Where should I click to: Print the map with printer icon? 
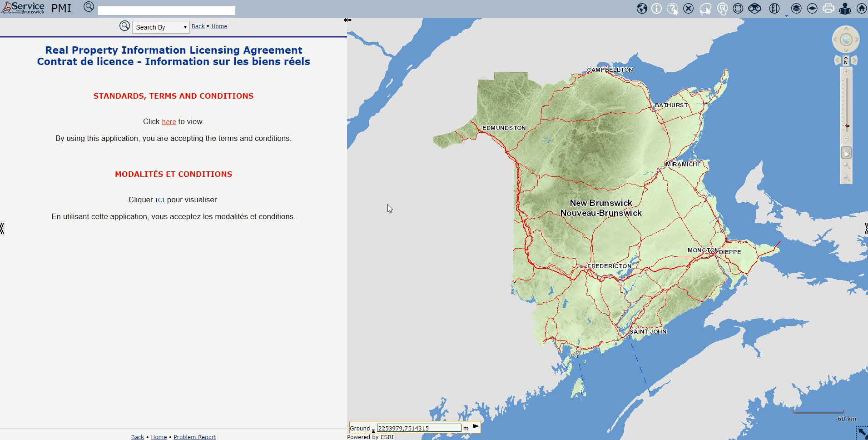pos(828,8)
